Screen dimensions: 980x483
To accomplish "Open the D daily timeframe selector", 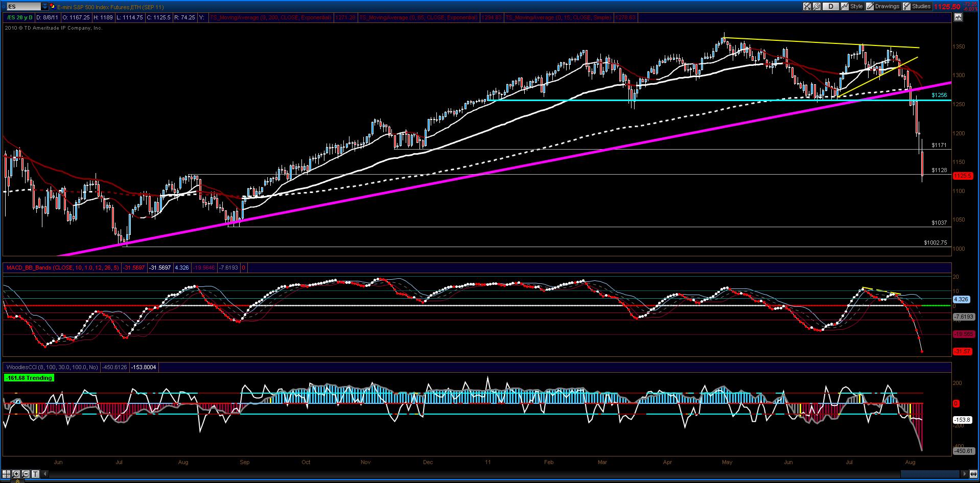I will pos(831,7).
